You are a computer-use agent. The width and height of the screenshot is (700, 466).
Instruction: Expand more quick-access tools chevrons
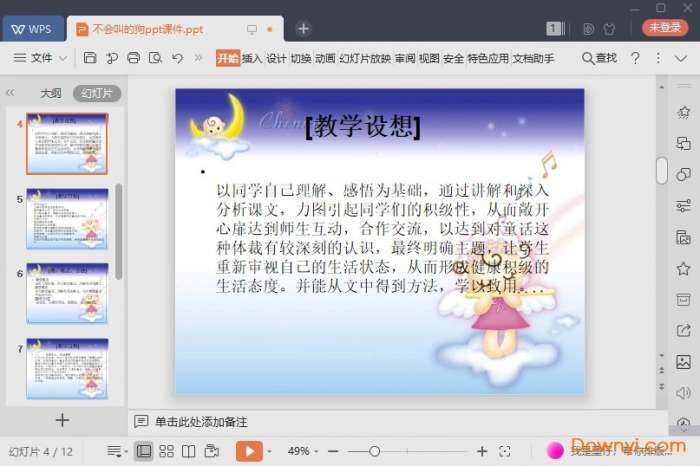tap(198, 58)
